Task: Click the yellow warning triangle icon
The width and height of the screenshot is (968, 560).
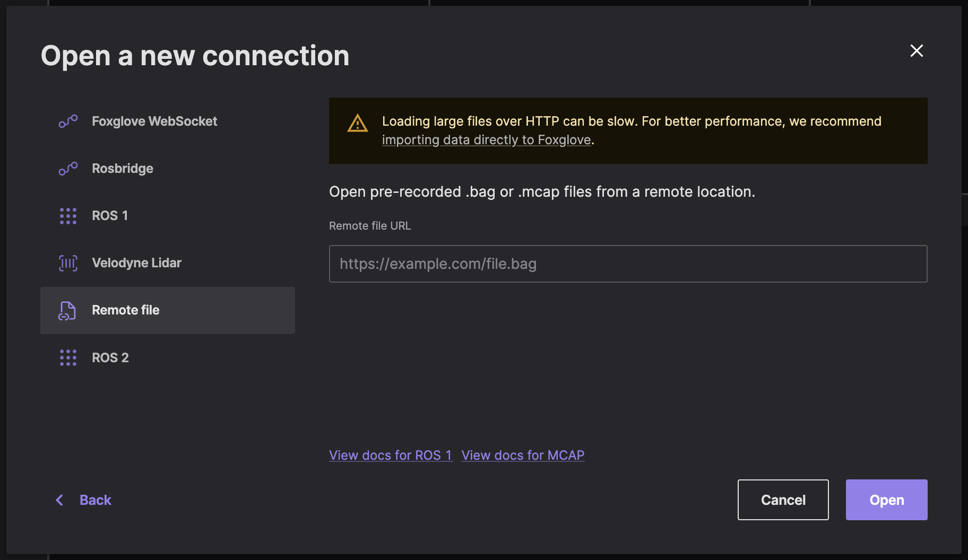Action: coord(358,124)
